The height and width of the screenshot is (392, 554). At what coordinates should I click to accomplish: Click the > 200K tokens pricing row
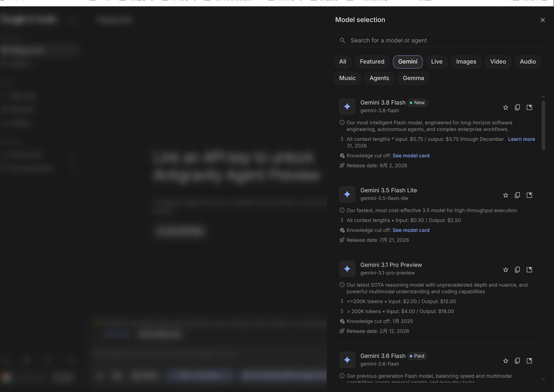400,311
